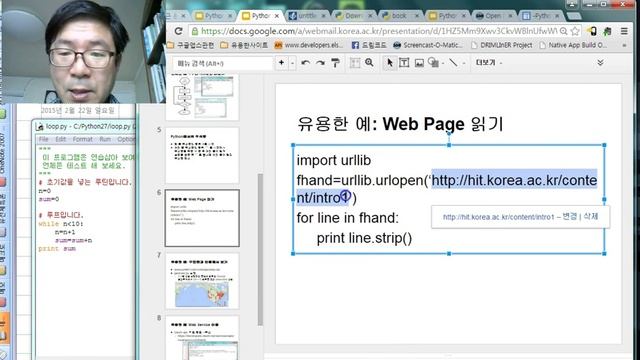
Task: Click 'while n<10:' line in IDLE editor
Action: point(61,224)
